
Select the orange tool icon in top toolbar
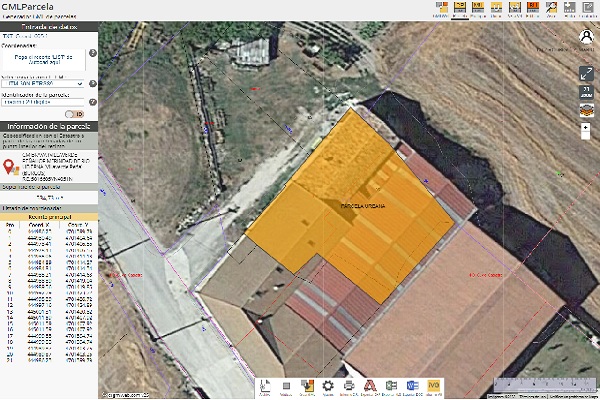(533, 8)
